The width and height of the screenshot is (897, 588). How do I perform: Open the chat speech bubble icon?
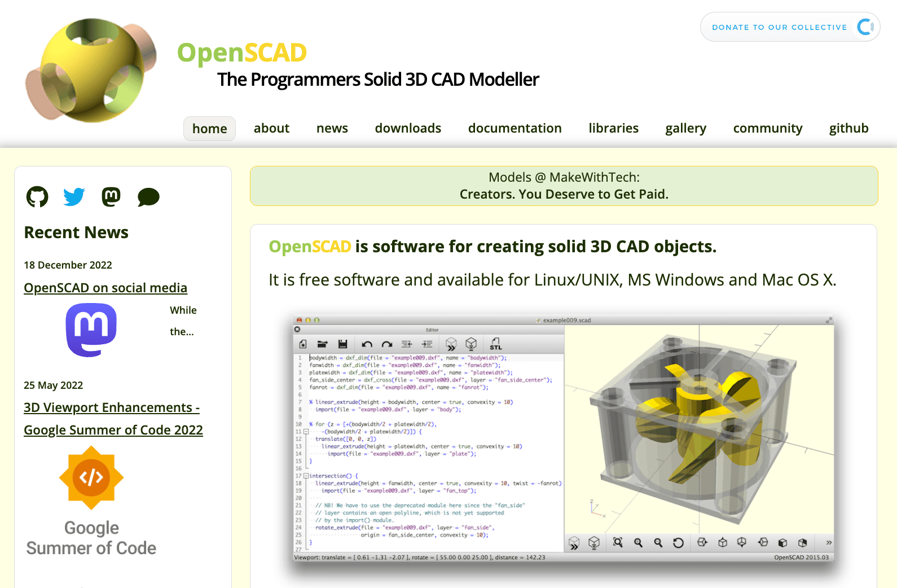click(148, 197)
